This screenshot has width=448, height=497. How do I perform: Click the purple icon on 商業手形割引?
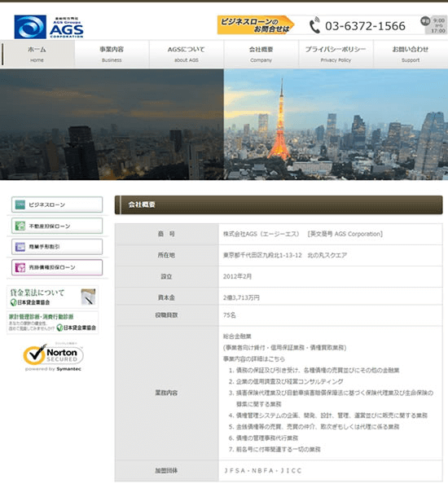pyautogui.click(x=20, y=247)
